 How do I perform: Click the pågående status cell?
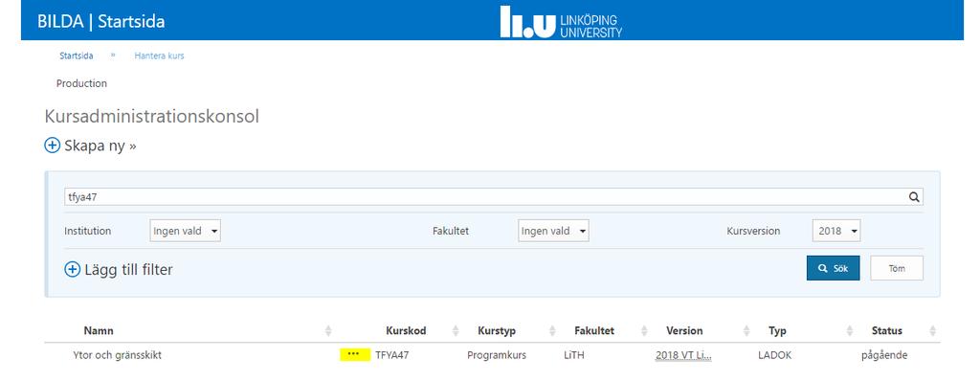[884, 356]
